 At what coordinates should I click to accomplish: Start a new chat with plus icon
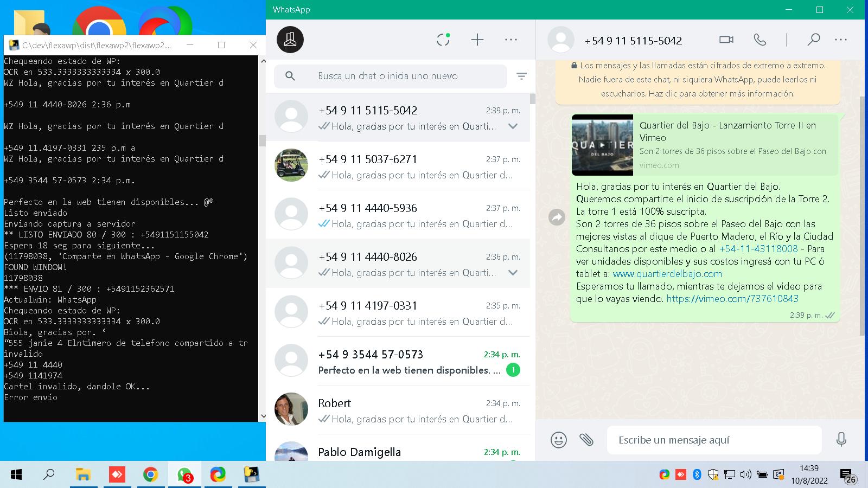477,40
